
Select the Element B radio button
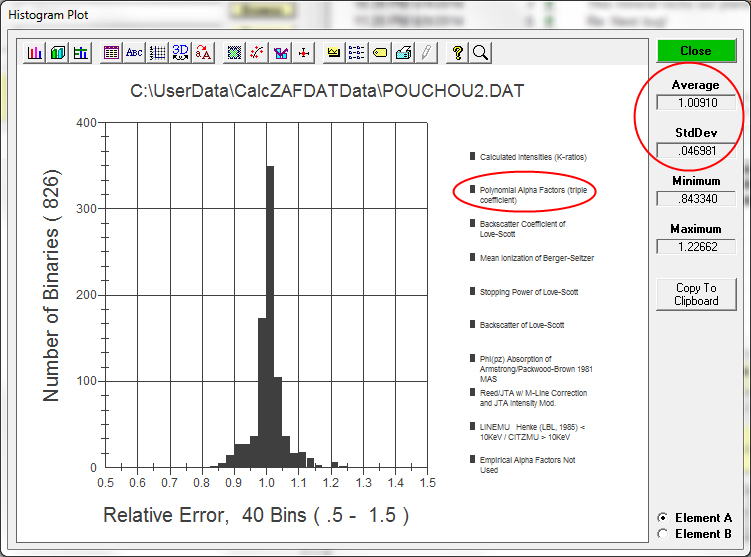click(662, 534)
